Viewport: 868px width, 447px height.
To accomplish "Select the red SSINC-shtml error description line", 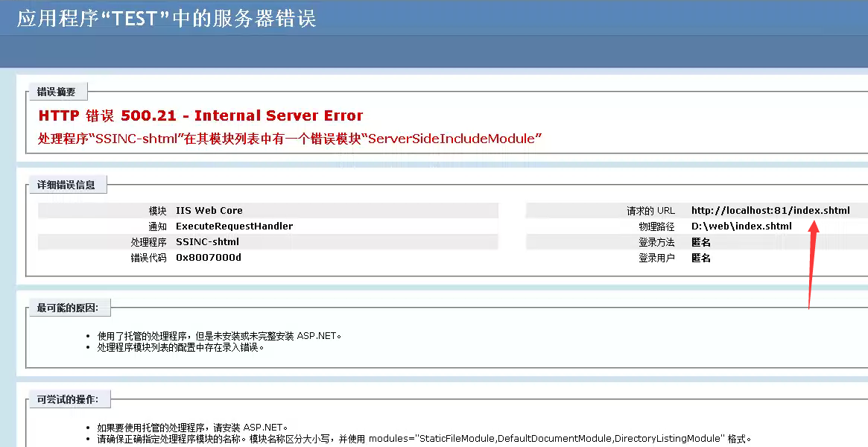I will pos(289,139).
